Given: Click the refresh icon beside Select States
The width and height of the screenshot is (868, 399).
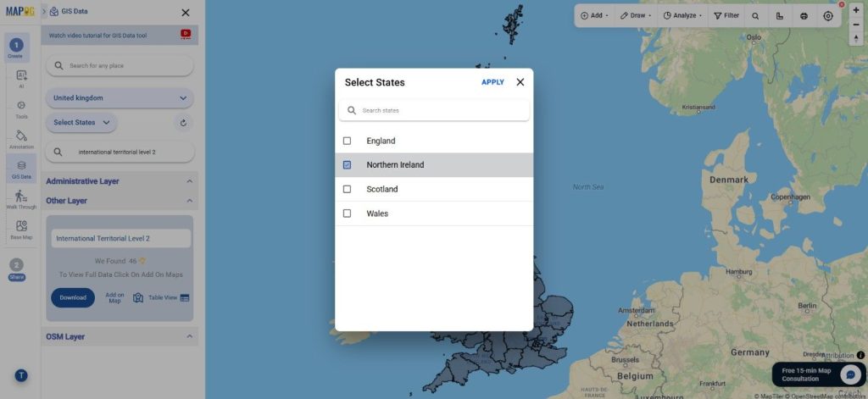Looking at the screenshot, I should (x=183, y=123).
